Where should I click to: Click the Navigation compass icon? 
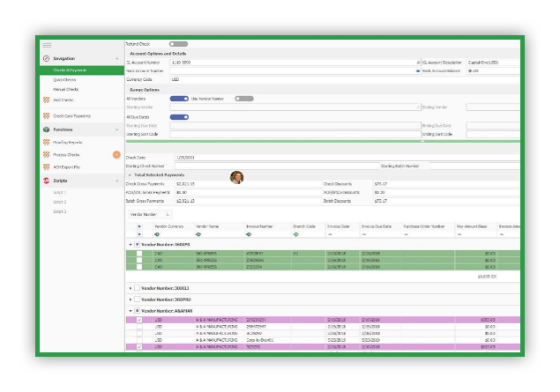(x=47, y=58)
